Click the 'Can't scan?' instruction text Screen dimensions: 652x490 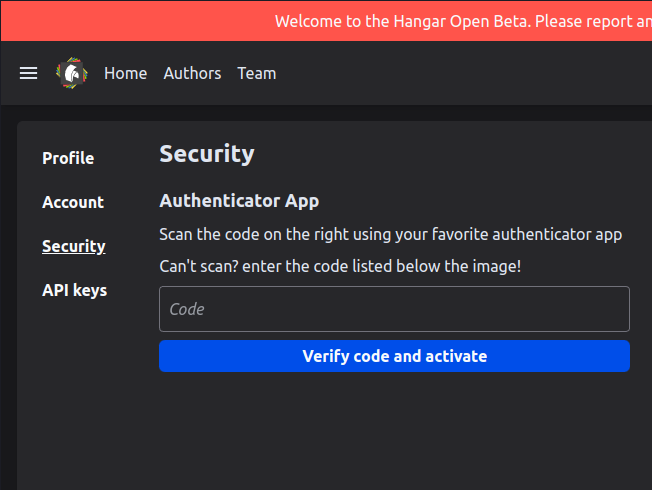pyautogui.click(x=340, y=266)
